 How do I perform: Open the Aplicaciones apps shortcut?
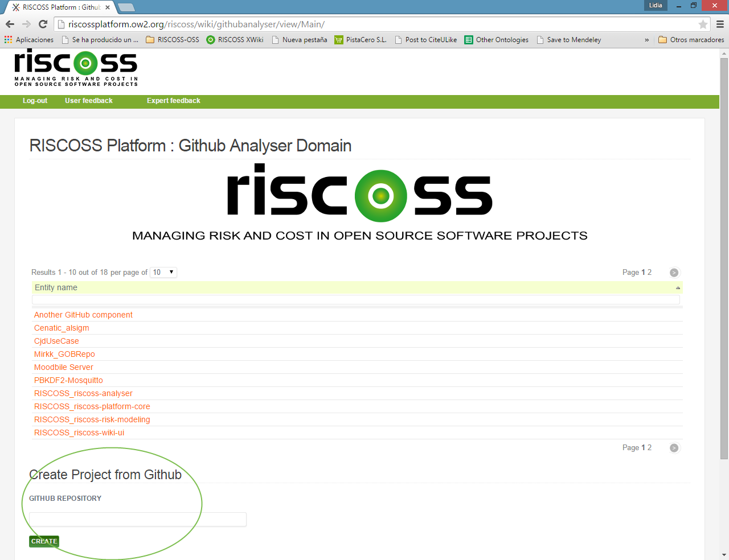coord(29,40)
